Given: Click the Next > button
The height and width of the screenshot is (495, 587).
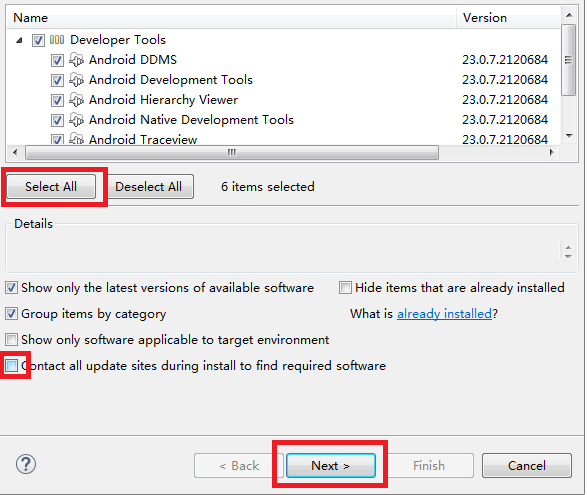Looking at the screenshot, I should point(331,465).
